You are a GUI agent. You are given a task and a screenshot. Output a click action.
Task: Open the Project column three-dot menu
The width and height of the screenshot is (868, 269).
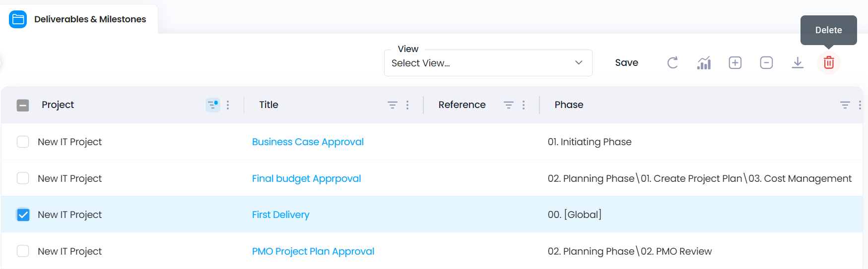(x=228, y=105)
